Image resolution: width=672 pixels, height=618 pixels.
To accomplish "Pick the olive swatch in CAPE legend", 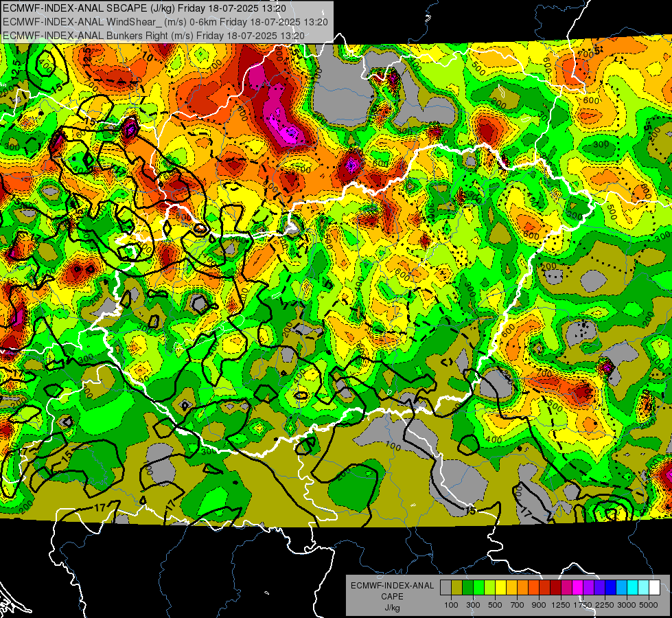I will (x=457, y=588).
